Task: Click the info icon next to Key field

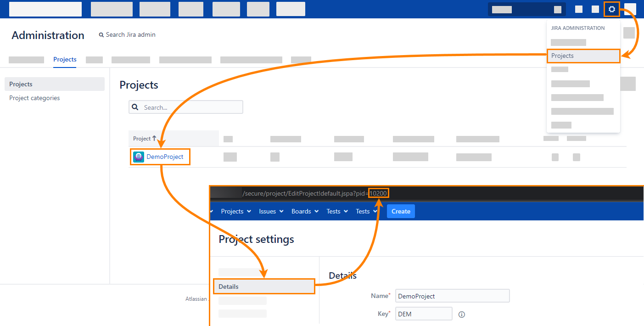Action: click(x=462, y=315)
